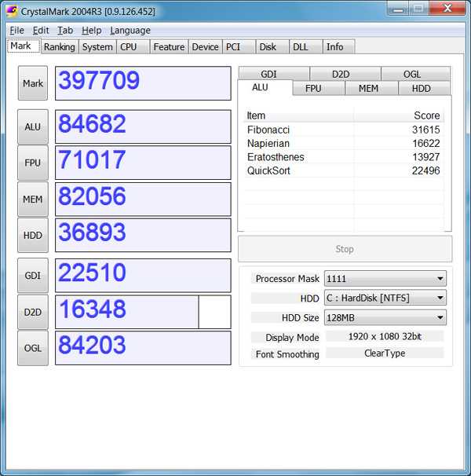Viewport: 471px width, 476px height.
Task: Select the Mark tab
Action: tap(24, 46)
